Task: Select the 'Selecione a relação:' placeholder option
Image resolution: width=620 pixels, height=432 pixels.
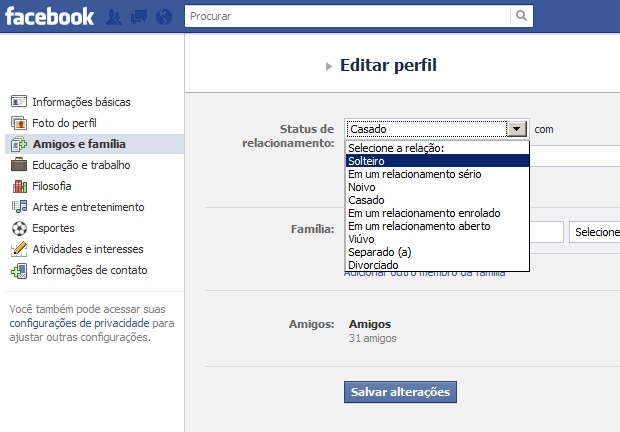Action: (437, 148)
